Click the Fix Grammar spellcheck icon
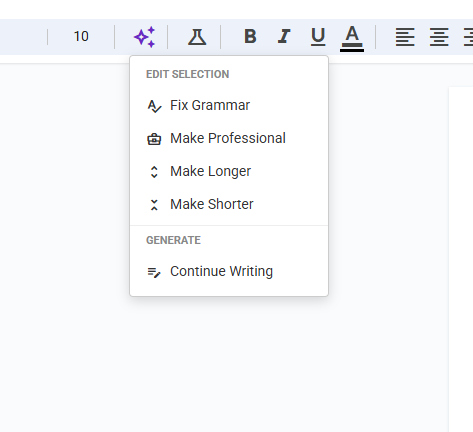Viewport: 473px width, 432px height. (154, 106)
